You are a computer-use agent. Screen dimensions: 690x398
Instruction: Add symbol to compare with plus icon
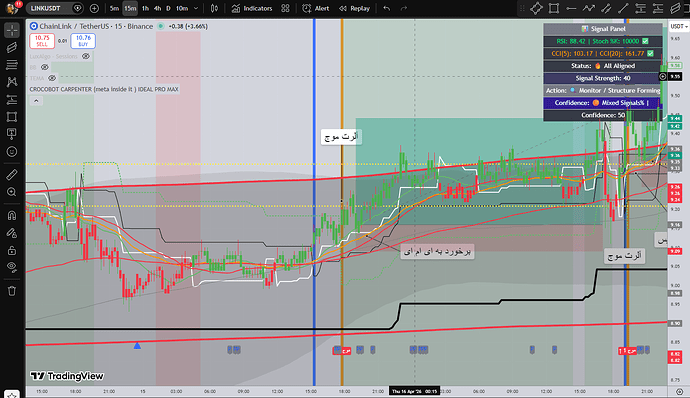[94, 8]
